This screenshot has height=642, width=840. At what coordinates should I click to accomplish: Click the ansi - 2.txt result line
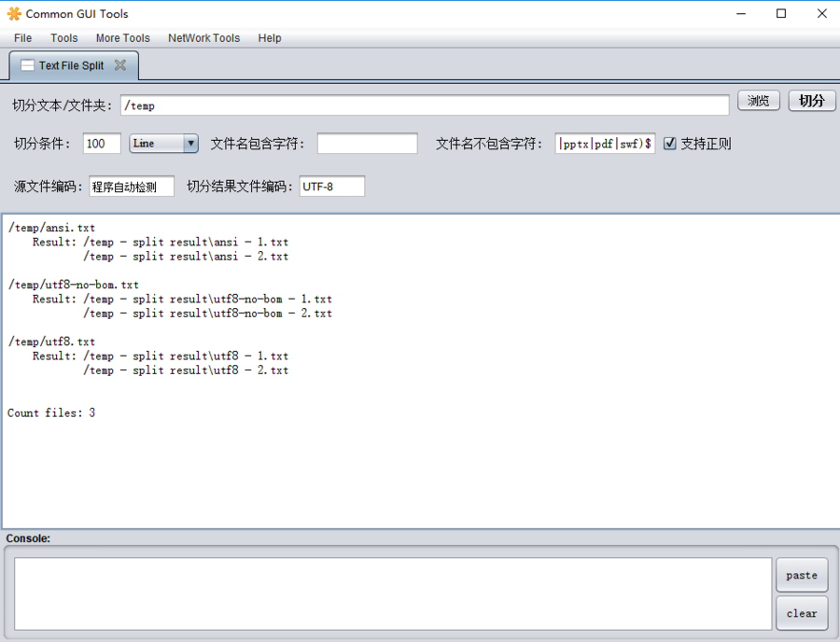186,257
